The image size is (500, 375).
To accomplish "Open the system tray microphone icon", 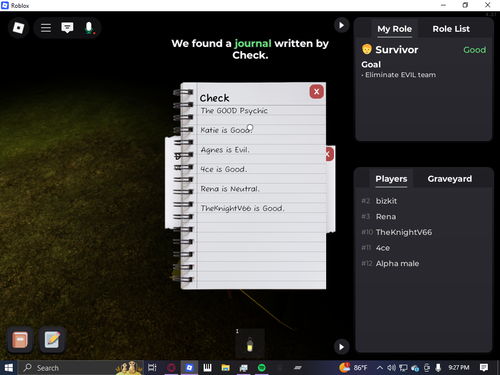I will pyautogui.click(x=438, y=368).
